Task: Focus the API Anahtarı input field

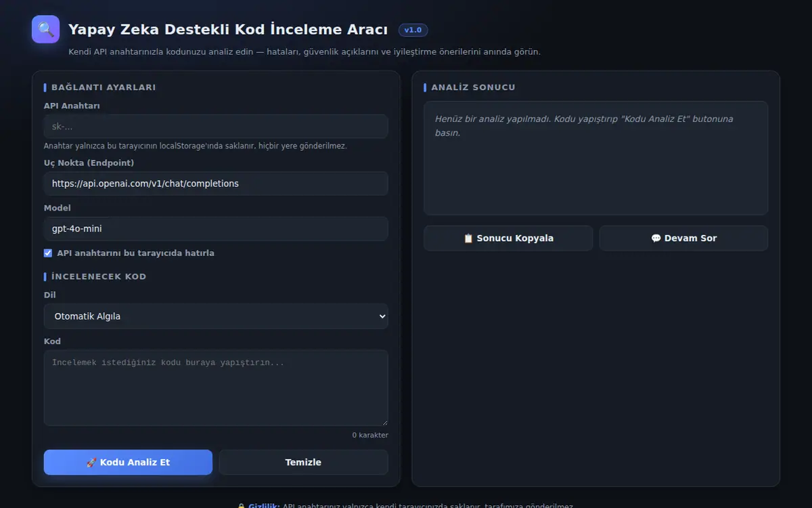Action: click(x=216, y=127)
